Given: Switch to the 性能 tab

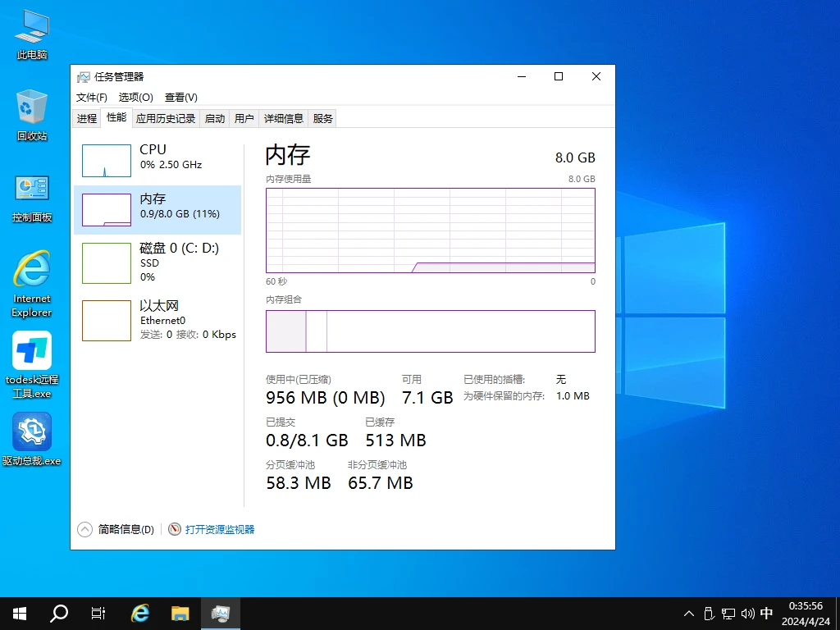Looking at the screenshot, I should (116, 117).
